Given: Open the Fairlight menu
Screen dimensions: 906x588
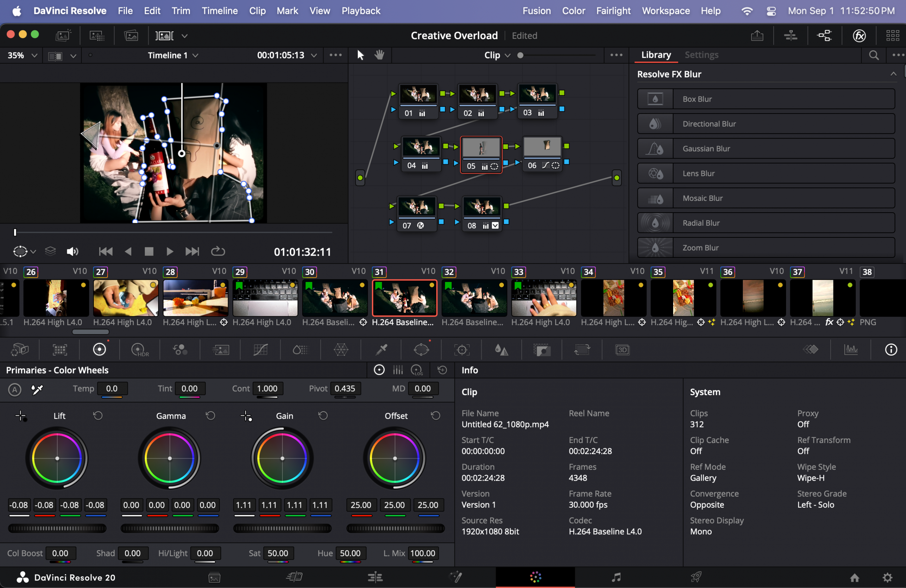Looking at the screenshot, I should coord(613,11).
